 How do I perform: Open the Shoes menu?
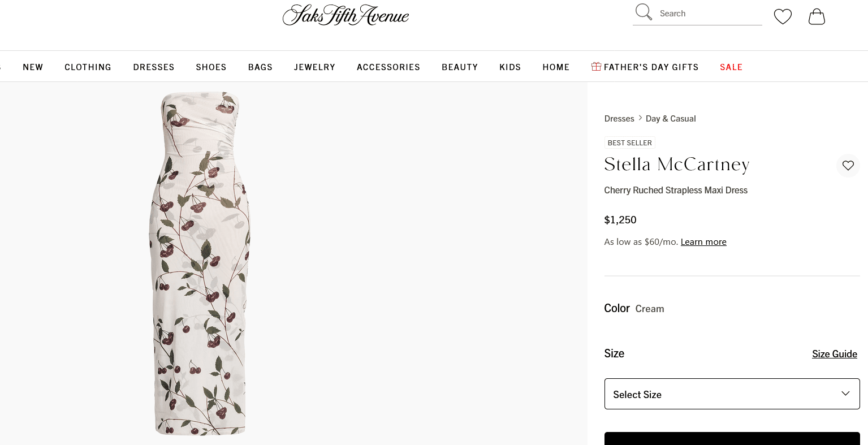point(211,67)
